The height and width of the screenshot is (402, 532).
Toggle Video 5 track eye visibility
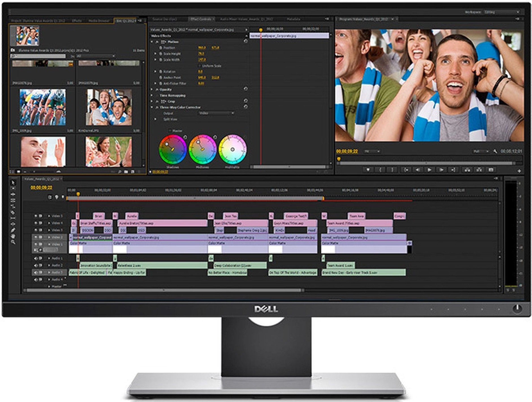(x=36, y=216)
